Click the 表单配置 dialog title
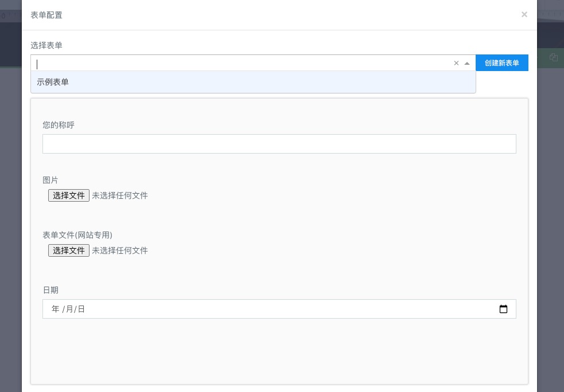 [46, 15]
